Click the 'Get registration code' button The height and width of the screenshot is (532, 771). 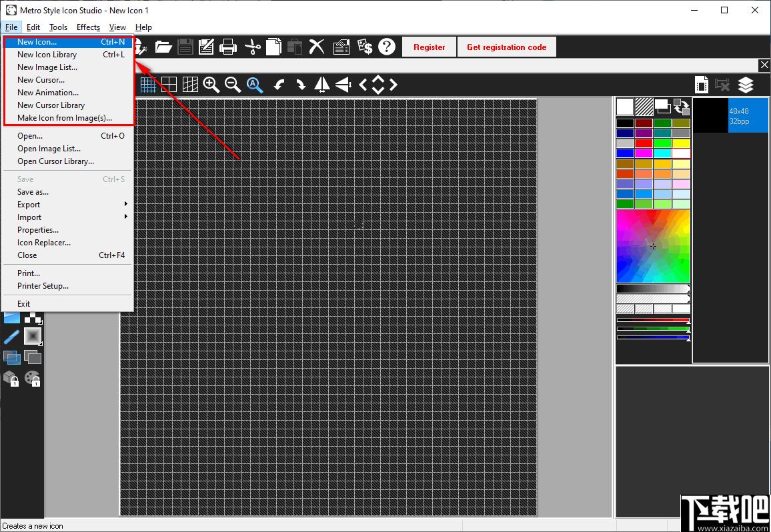(x=506, y=47)
